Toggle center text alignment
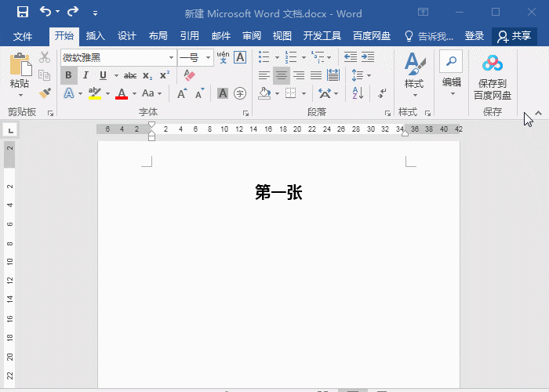This screenshot has width=549, height=392. [x=281, y=75]
